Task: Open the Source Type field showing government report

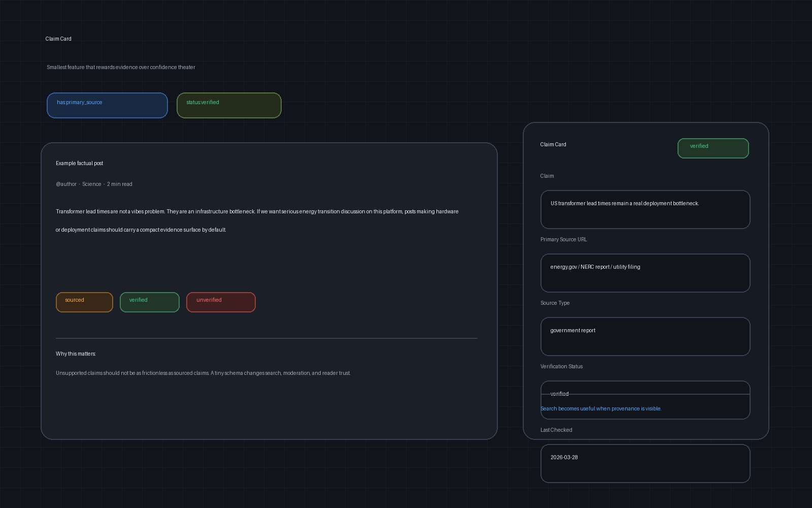Action: point(645,336)
